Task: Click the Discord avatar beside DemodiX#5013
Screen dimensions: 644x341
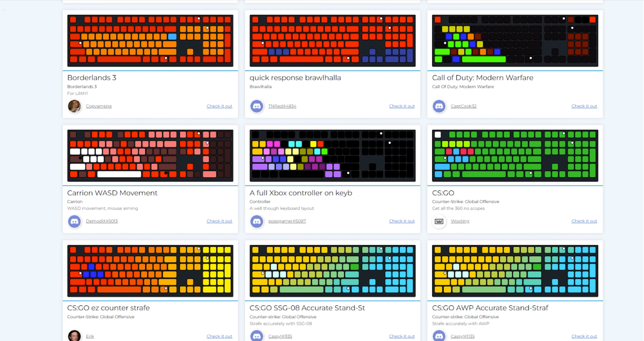Action: 74,221
